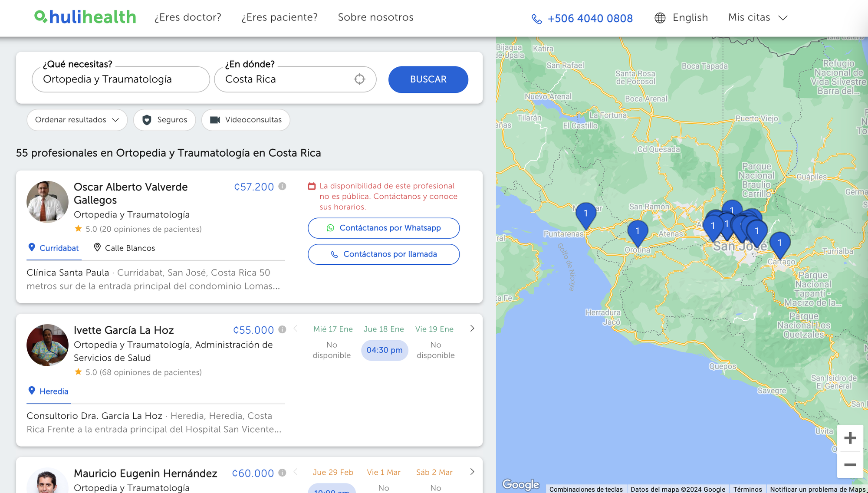Open the Sobre nosotros menu item
The height and width of the screenshot is (493, 868).
pyautogui.click(x=375, y=17)
